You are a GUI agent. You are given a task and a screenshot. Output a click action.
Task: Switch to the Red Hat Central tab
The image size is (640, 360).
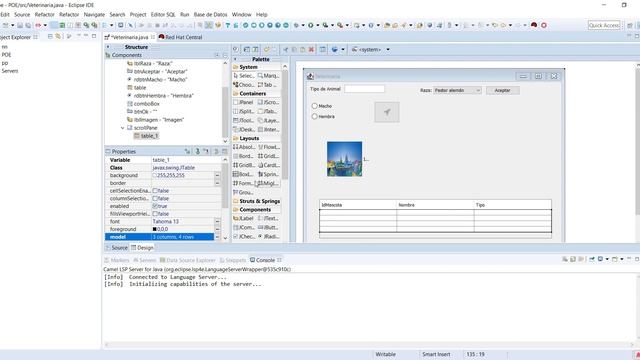[x=180, y=37]
